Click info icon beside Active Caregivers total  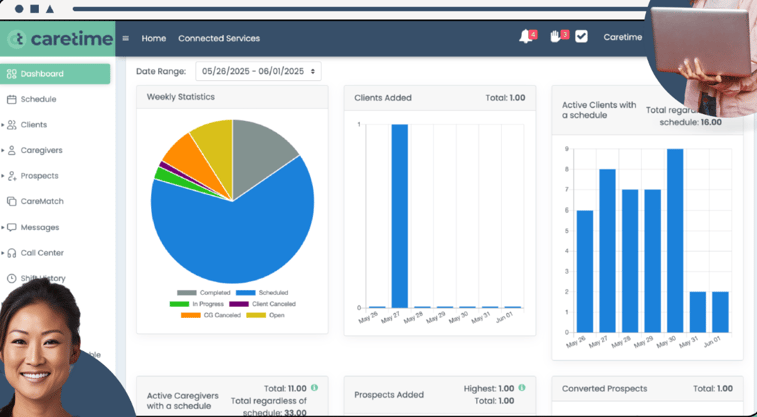(314, 388)
